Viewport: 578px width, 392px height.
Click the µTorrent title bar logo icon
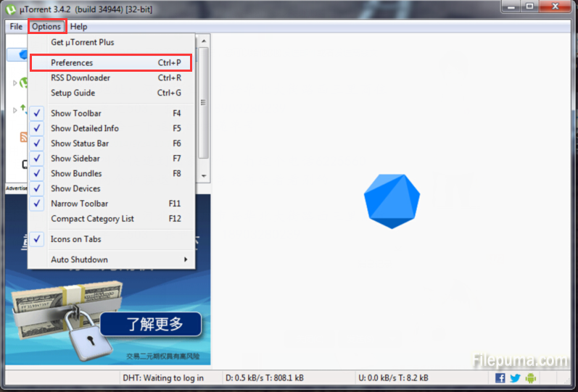[10, 9]
